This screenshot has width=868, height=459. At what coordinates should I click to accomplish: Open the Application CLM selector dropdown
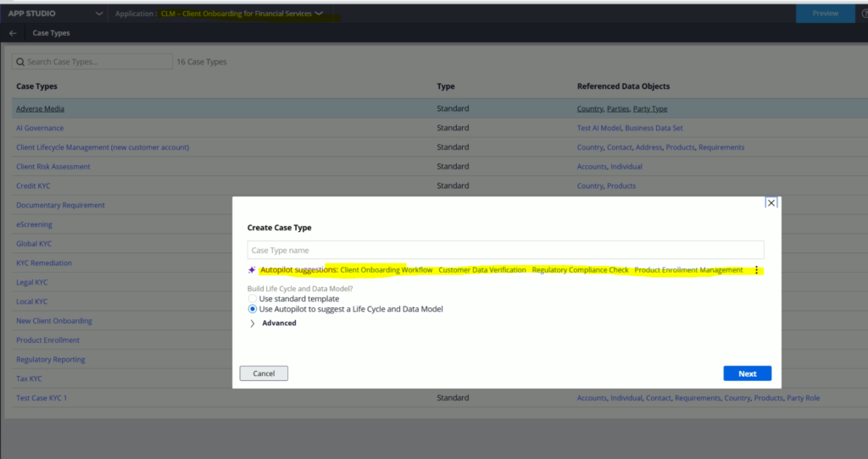pyautogui.click(x=319, y=14)
